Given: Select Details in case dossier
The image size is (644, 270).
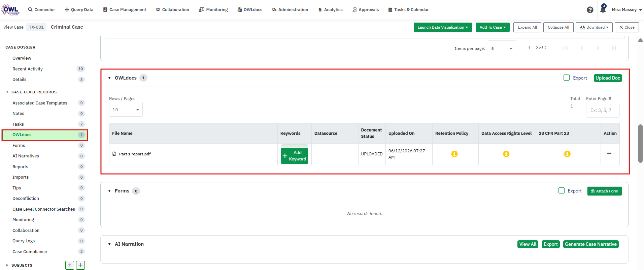Looking at the screenshot, I should [x=19, y=80].
